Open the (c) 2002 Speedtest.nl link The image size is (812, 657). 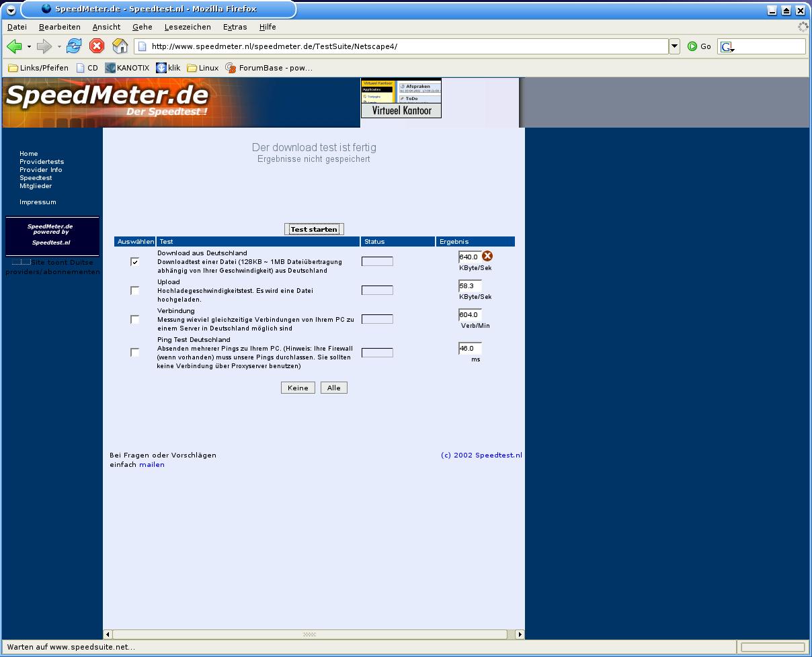coord(481,455)
